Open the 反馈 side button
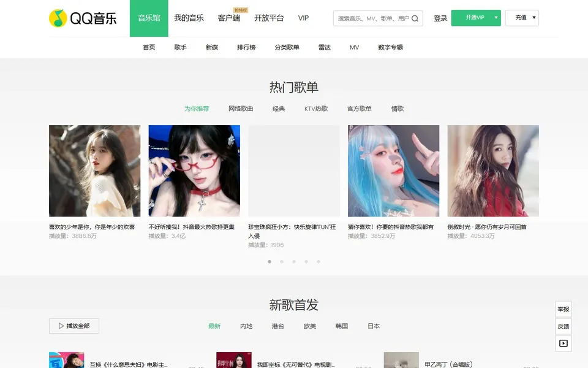This screenshot has height=368, width=588. [563, 326]
